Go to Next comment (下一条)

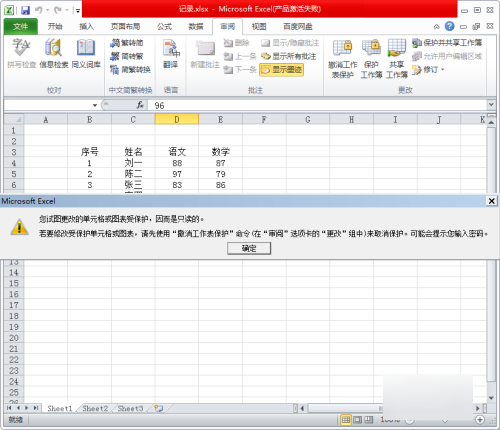tap(240, 69)
